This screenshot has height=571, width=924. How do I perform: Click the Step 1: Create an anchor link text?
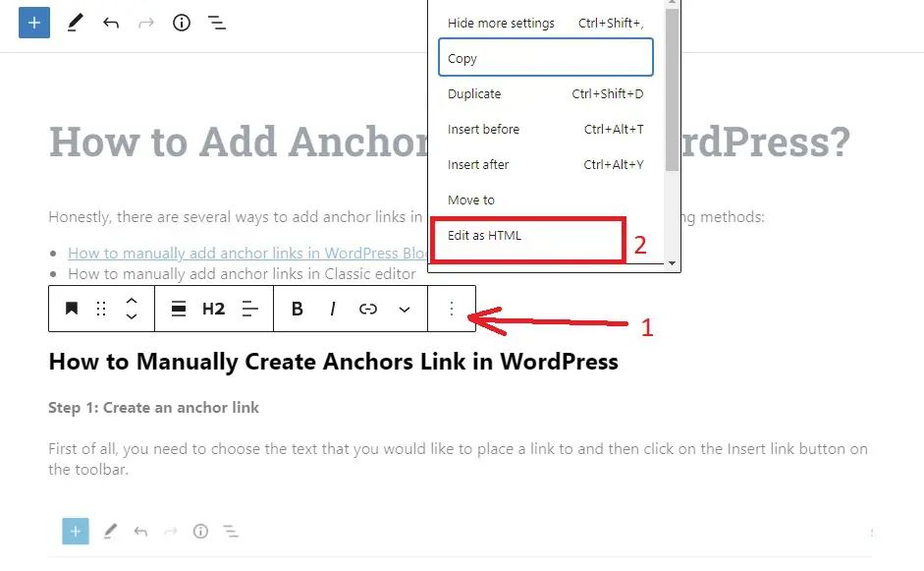(x=153, y=408)
